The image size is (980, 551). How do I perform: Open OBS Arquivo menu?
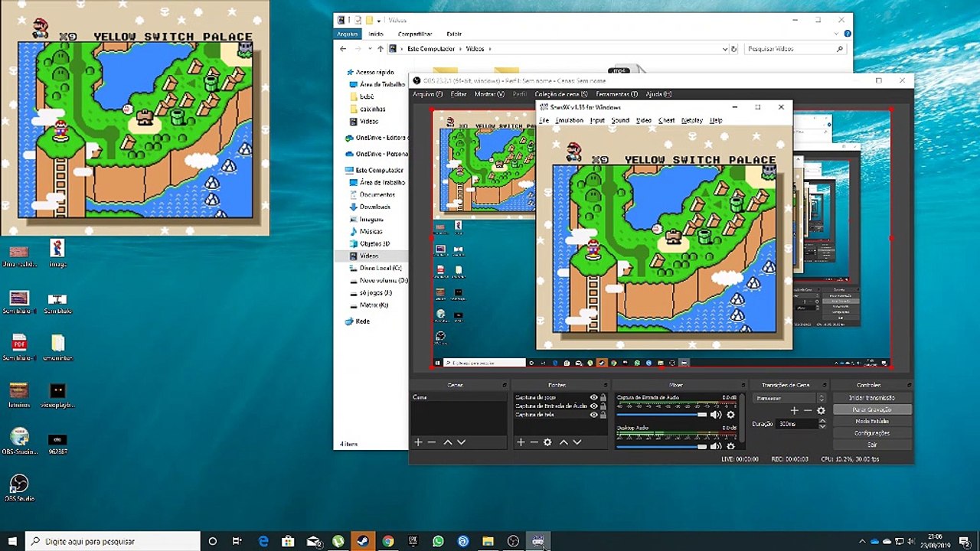pos(427,94)
